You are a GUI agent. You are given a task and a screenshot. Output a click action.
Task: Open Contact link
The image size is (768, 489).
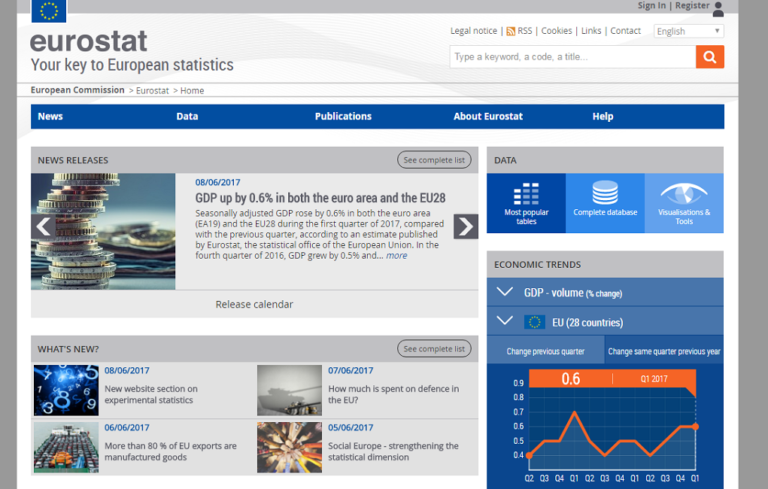click(x=625, y=31)
